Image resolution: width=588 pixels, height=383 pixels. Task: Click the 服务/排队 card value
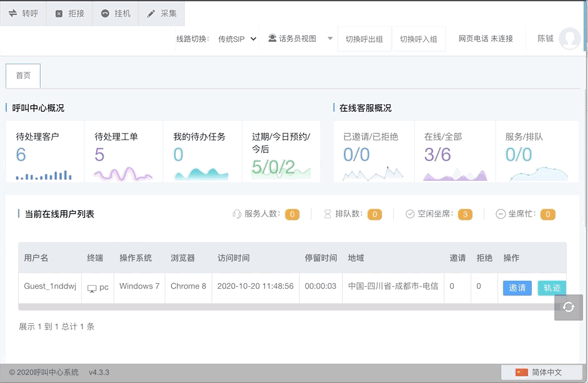[518, 155]
